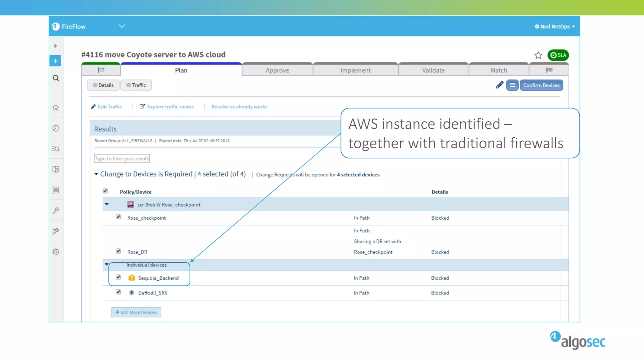This screenshot has width=644, height=362.
Task: Switch to the Validate tab
Action: click(x=433, y=70)
